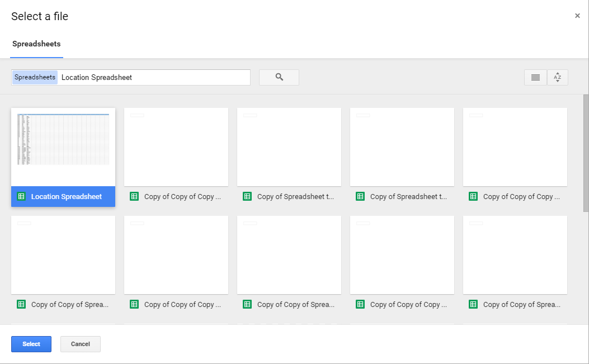Click the Sheets icon beside Copy of Spreadsheet t...
Image resolution: width=589 pixels, height=364 pixels.
[247, 196]
